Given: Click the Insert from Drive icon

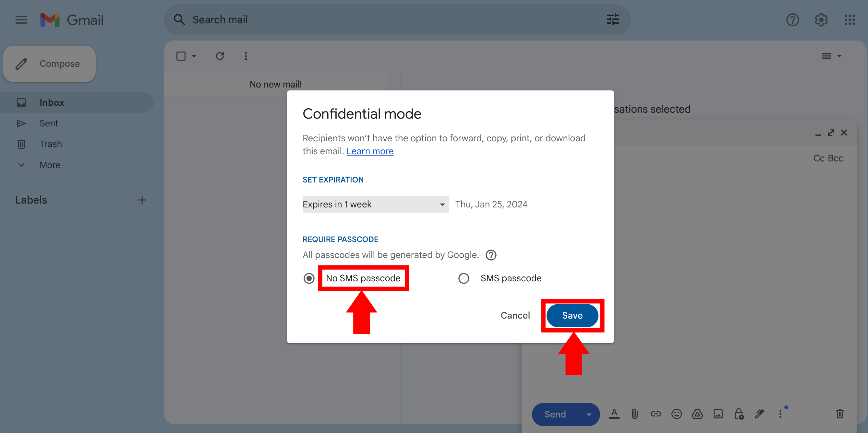Looking at the screenshot, I should click(697, 414).
